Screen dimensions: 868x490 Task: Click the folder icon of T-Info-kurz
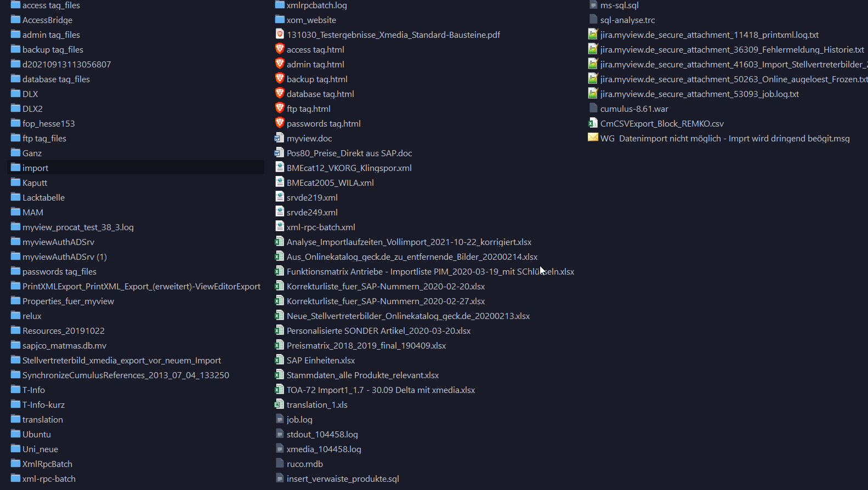15,404
